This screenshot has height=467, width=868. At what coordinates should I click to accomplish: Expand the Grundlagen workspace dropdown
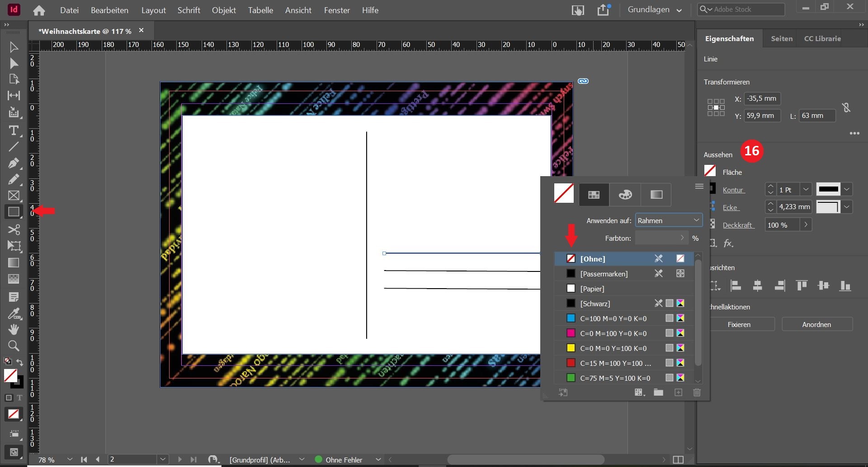pyautogui.click(x=655, y=10)
